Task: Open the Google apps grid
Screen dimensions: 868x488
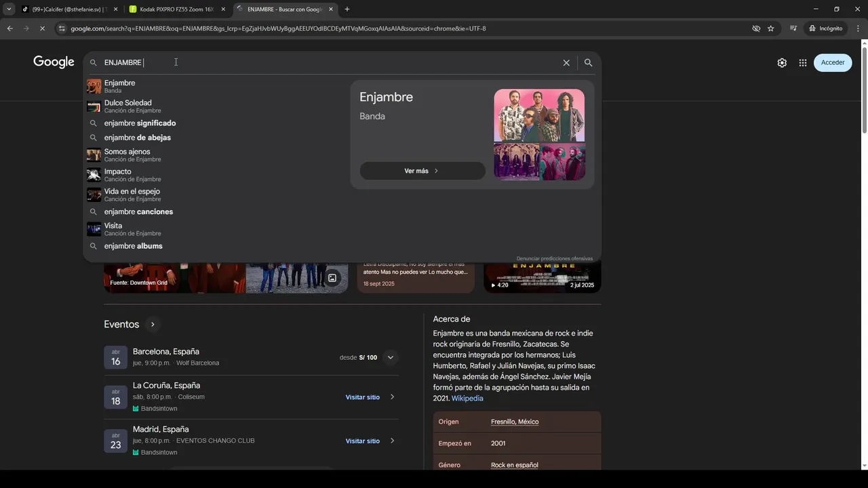Action: point(803,62)
